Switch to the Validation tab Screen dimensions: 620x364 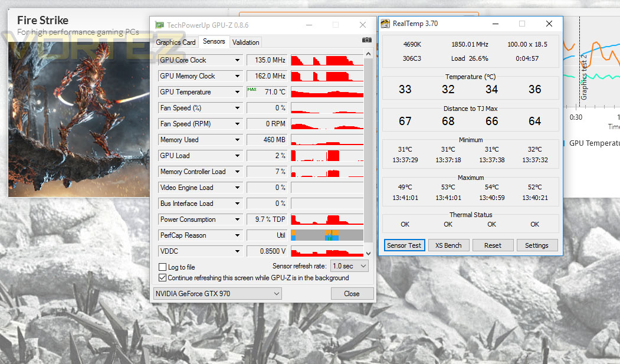point(245,42)
